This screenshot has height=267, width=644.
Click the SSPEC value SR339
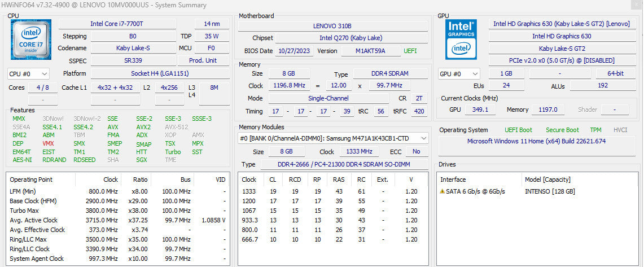(133, 60)
